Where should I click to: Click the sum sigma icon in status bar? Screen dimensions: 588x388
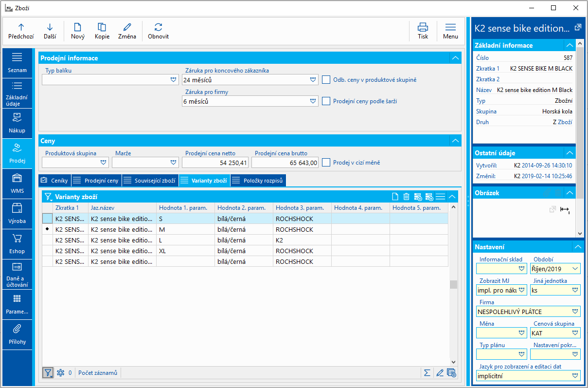[427, 373]
